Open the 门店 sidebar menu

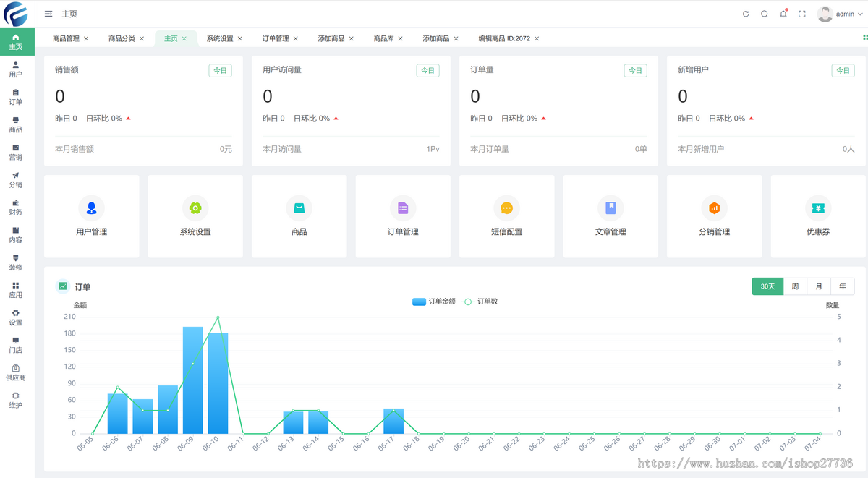[16, 345]
